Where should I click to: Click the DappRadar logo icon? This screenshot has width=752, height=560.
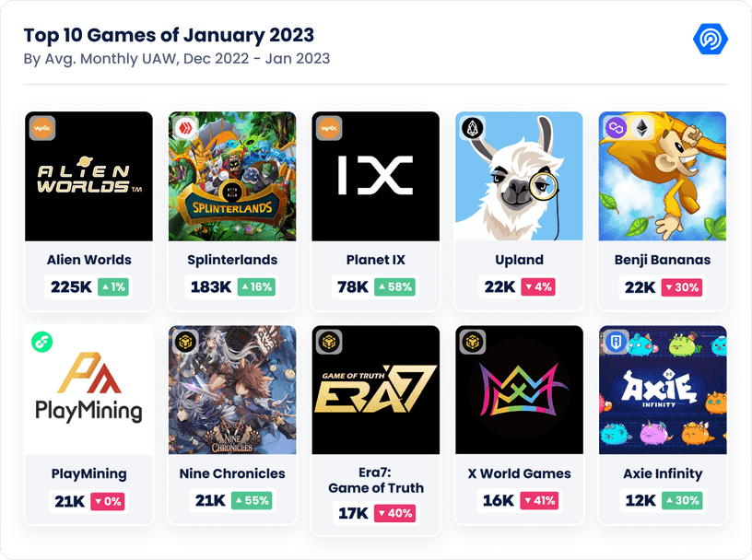coord(711,39)
